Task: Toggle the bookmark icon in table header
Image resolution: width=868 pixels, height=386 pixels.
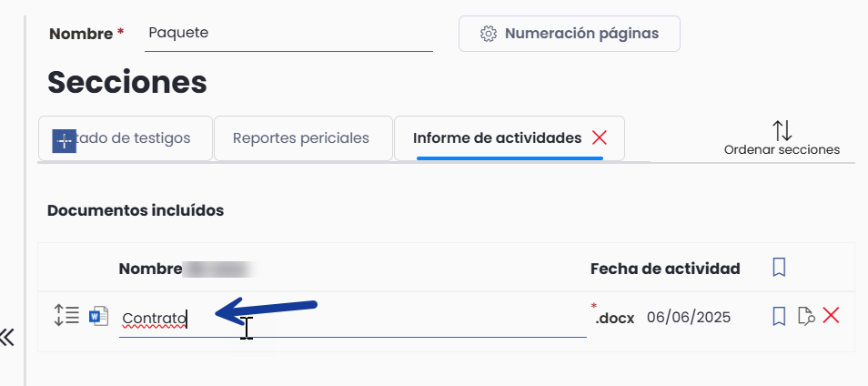Action: pyautogui.click(x=779, y=268)
